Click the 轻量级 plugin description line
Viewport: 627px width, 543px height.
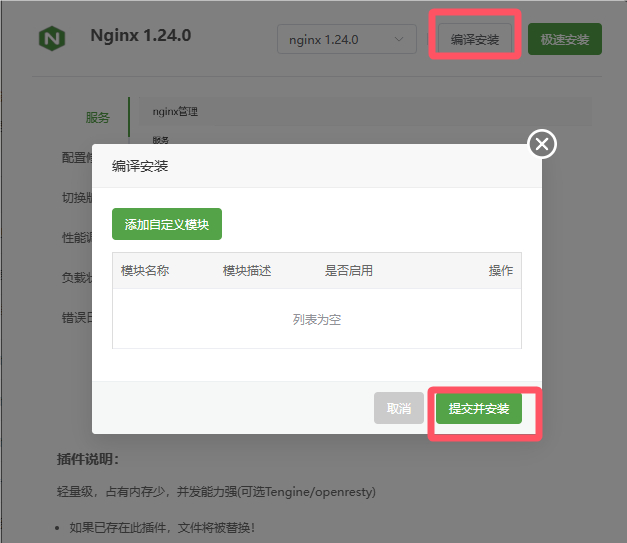click(216, 491)
